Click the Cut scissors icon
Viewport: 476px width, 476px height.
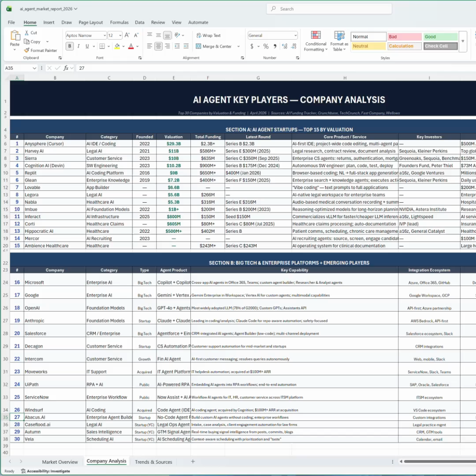pos(27,33)
